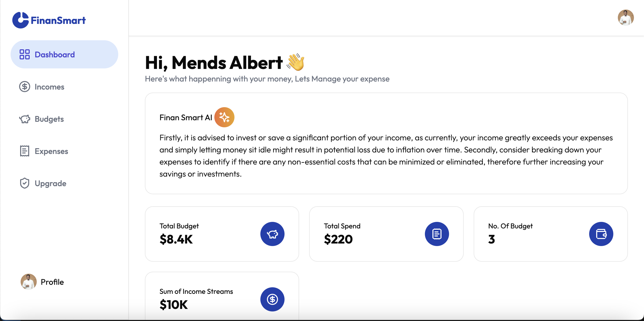Image resolution: width=644 pixels, height=321 pixels.
Task: Click the FinanSmart brand name text
Action: (58, 20)
